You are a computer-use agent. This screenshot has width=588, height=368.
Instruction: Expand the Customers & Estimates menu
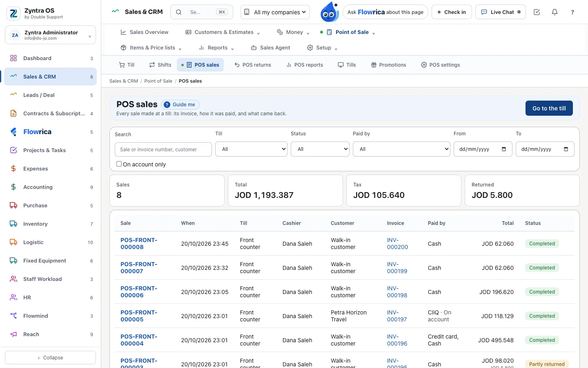point(223,32)
